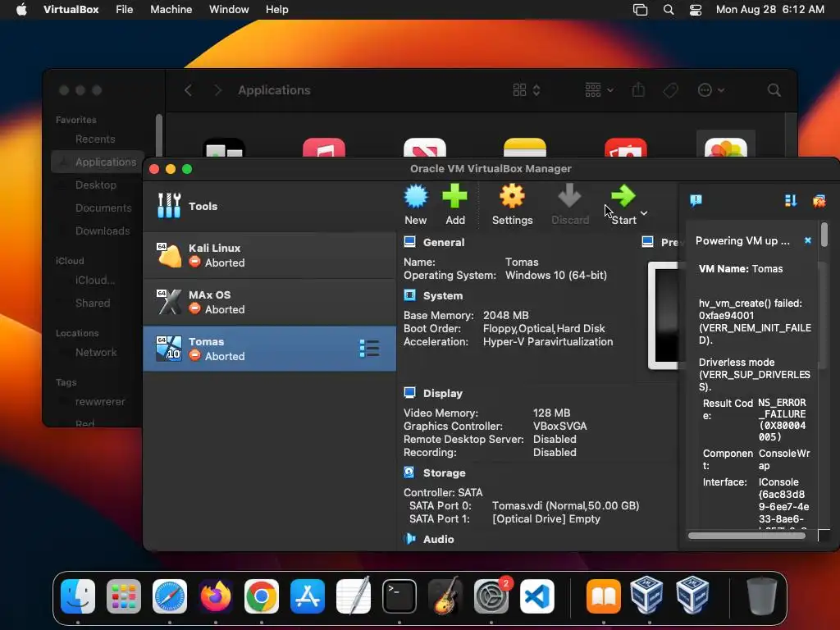Open the Tomas machine tools menu icon
The width and height of the screenshot is (840, 630).
(x=369, y=349)
